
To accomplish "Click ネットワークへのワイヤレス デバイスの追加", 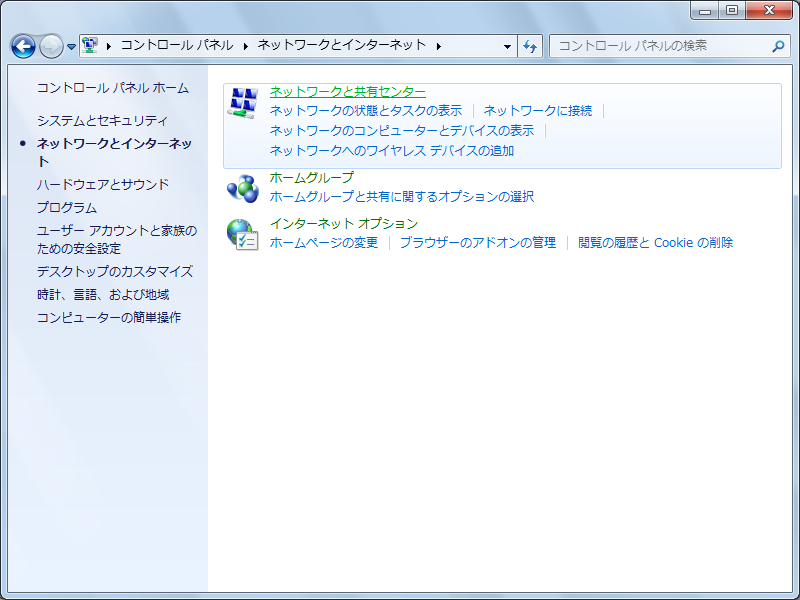I will (x=391, y=151).
